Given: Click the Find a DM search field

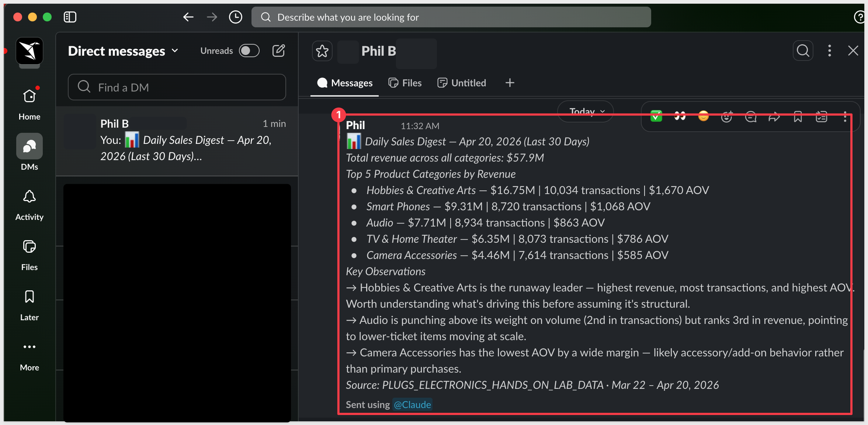Looking at the screenshot, I should click(177, 87).
